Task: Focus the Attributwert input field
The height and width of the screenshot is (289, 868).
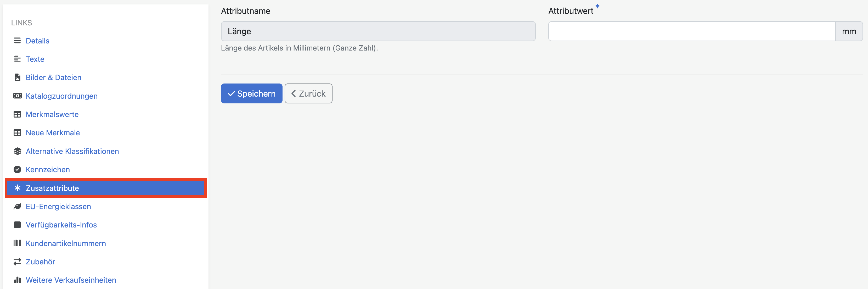Action: pyautogui.click(x=691, y=31)
